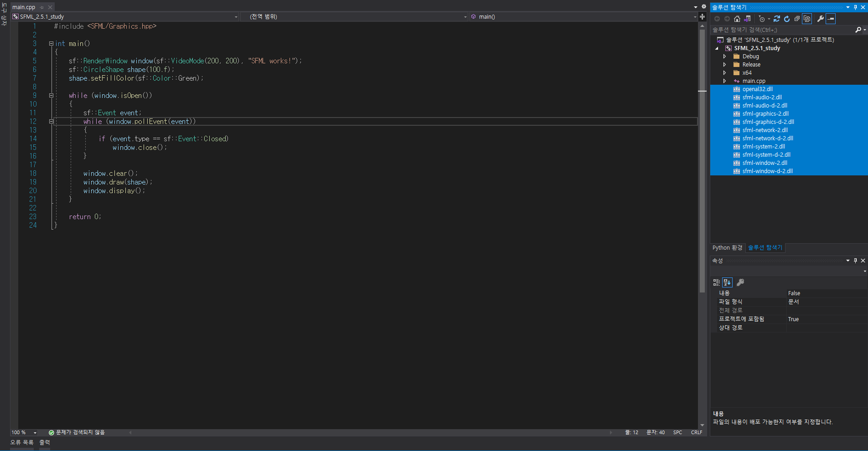Collapse All nodes in Solution Explorer
This screenshot has height=451, width=868.
point(797,19)
